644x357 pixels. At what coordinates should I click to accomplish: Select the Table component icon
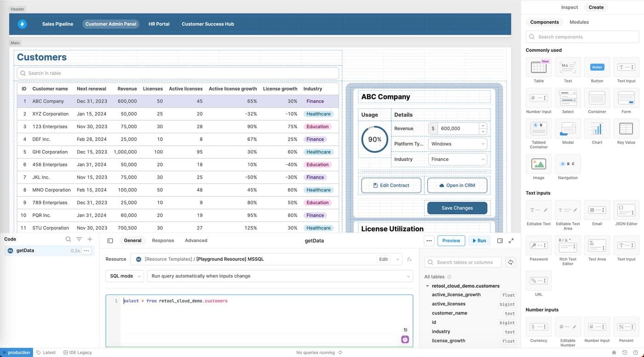(538, 68)
